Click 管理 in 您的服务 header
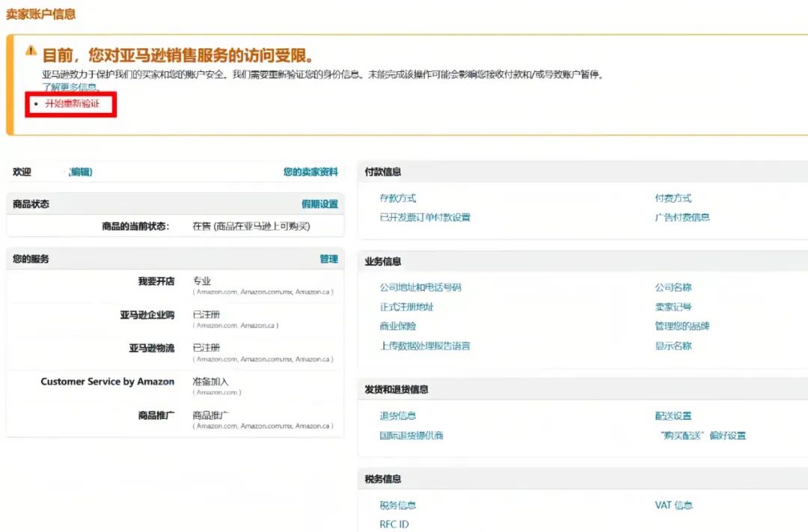The width and height of the screenshot is (808, 532). 328,259
